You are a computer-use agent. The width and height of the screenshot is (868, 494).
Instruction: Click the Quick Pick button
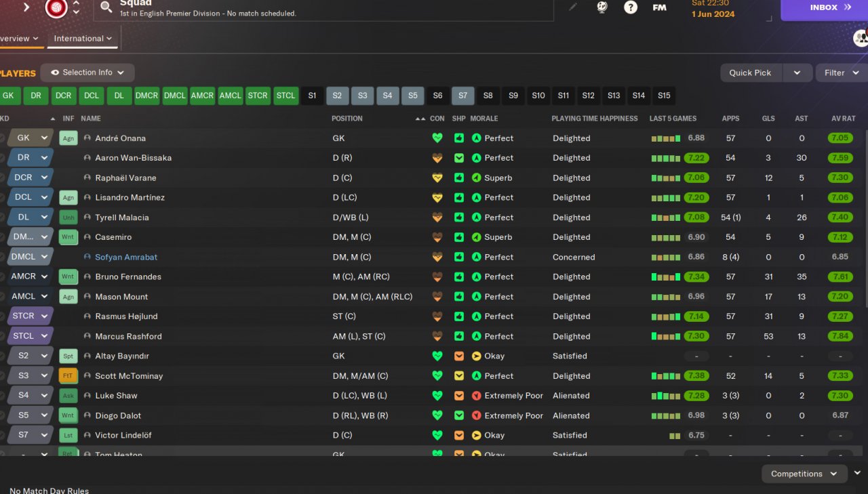click(x=750, y=73)
